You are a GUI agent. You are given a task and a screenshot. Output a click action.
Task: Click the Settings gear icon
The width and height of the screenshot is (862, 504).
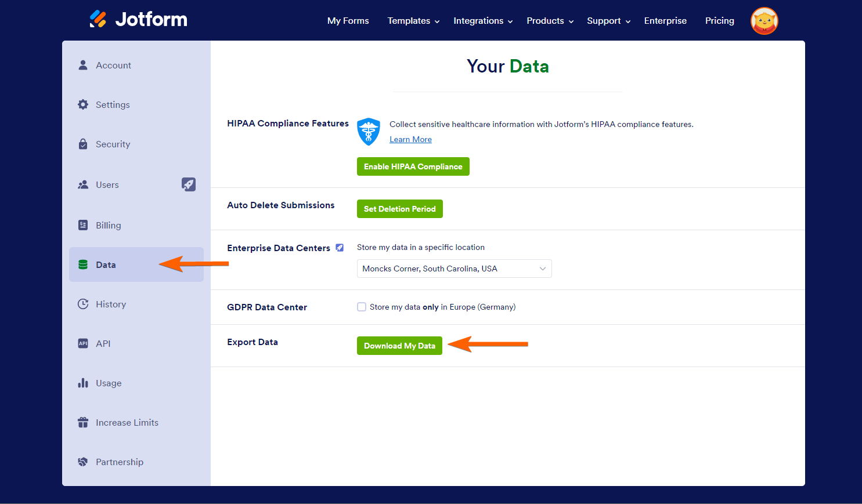click(x=83, y=104)
